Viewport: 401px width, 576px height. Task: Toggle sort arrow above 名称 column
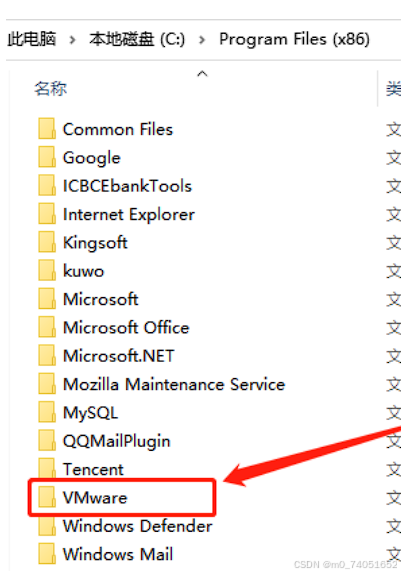[202, 74]
